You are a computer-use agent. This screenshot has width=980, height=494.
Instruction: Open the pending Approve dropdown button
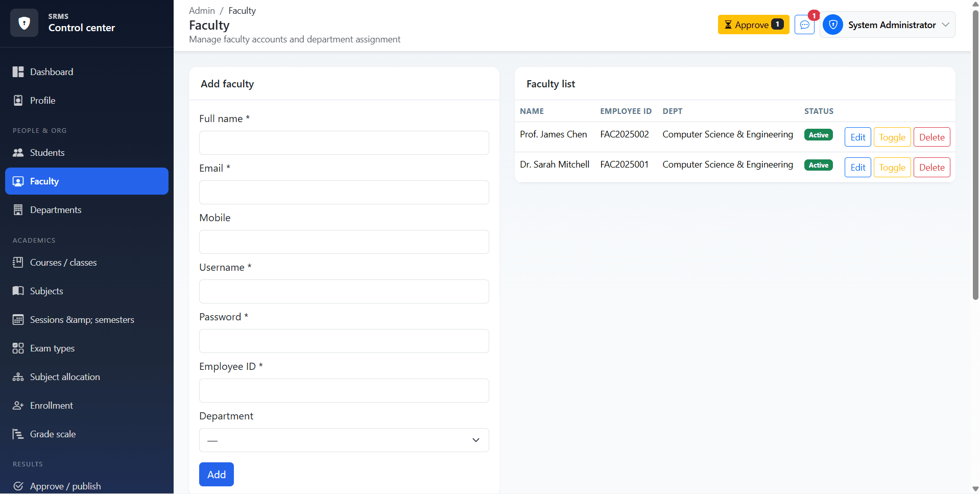click(753, 25)
